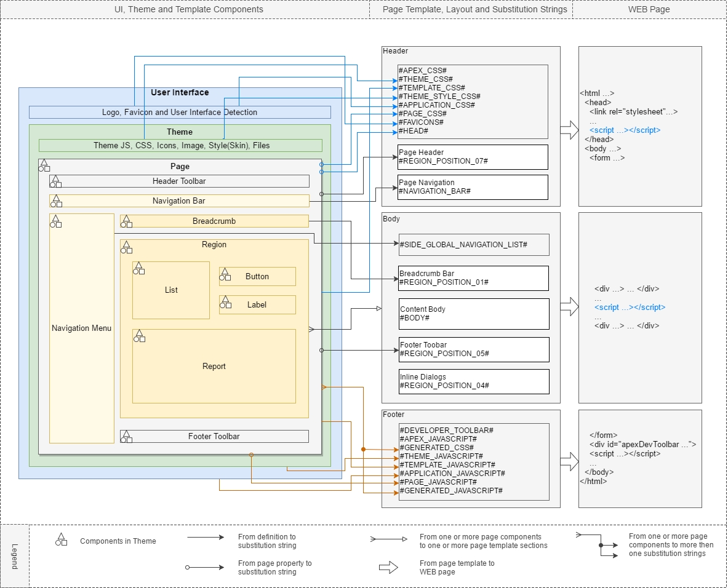Click the Legend side label

(x=15, y=557)
